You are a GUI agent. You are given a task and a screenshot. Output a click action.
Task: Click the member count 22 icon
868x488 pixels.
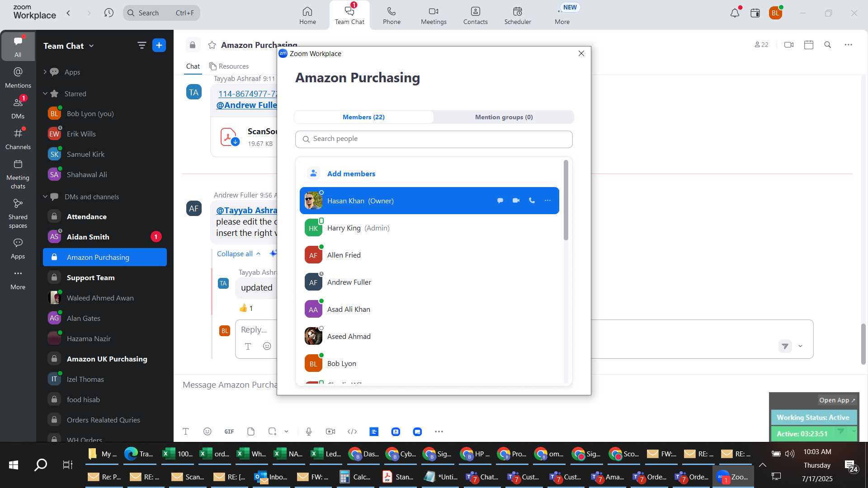pyautogui.click(x=761, y=45)
